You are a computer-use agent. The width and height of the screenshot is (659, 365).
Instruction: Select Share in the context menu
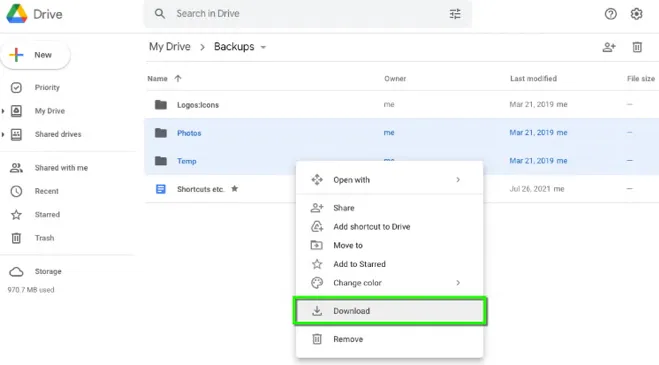390,208
